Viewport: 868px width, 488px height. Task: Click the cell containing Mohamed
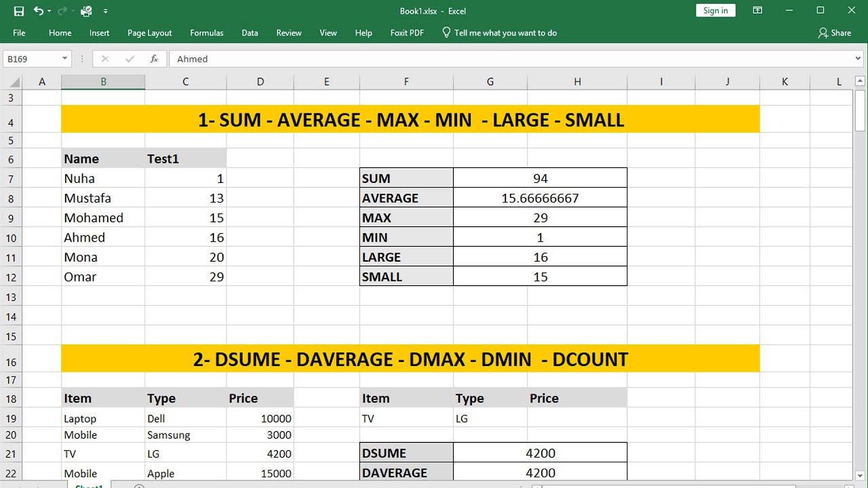click(103, 218)
